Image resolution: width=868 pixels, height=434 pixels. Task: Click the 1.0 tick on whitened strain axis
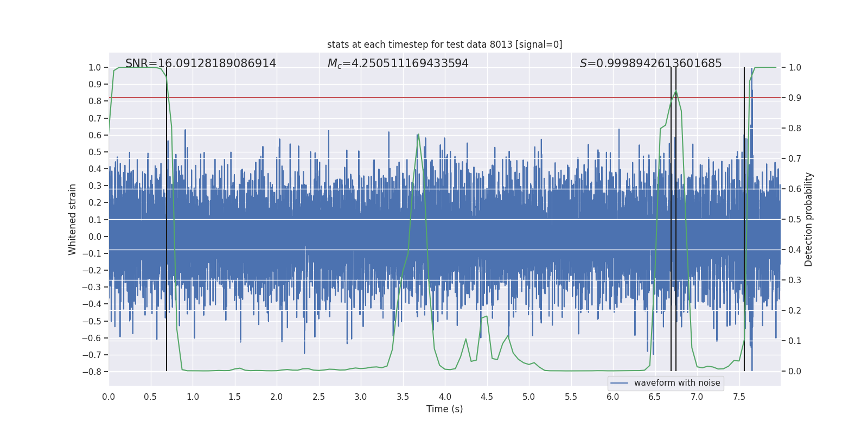tap(95, 67)
